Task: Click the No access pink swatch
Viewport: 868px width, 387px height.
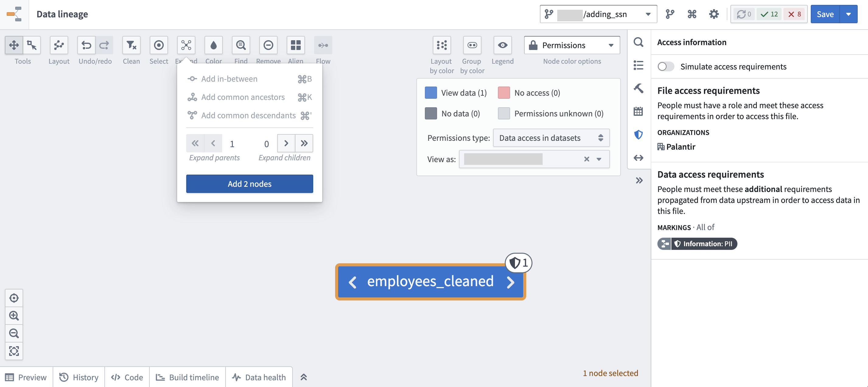Action: click(504, 92)
